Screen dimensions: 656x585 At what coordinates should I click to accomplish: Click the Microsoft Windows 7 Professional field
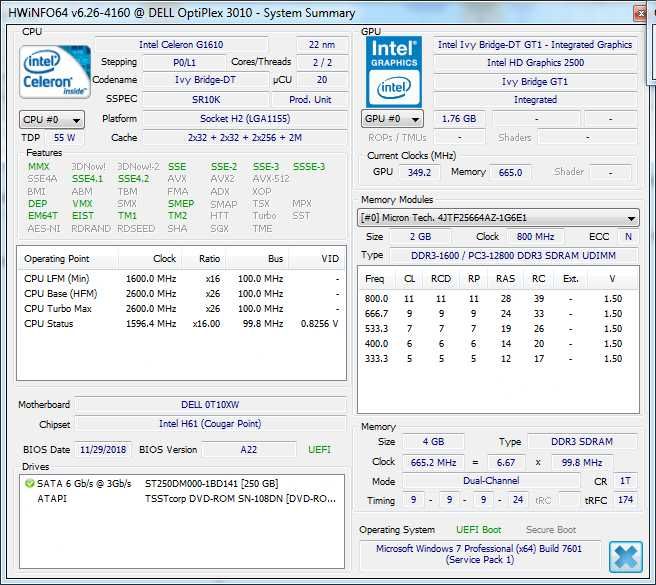point(479,554)
